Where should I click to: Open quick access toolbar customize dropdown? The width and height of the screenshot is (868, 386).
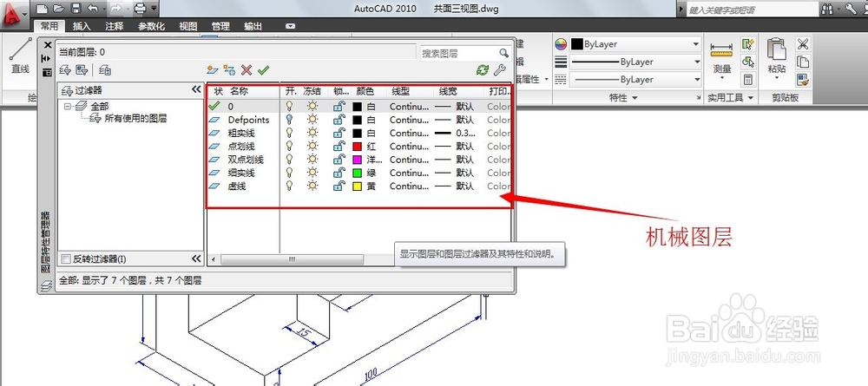point(154,9)
